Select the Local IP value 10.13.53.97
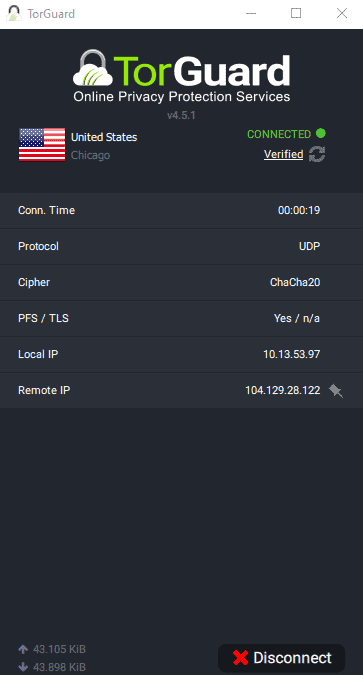363x675 pixels. [292, 354]
